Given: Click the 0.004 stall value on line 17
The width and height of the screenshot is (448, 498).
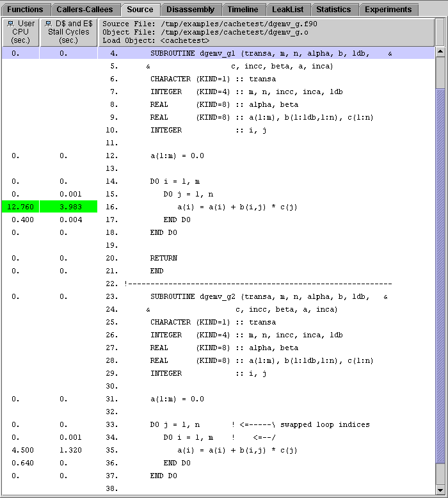Looking at the screenshot, I should pyautogui.click(x=70, y=220).
